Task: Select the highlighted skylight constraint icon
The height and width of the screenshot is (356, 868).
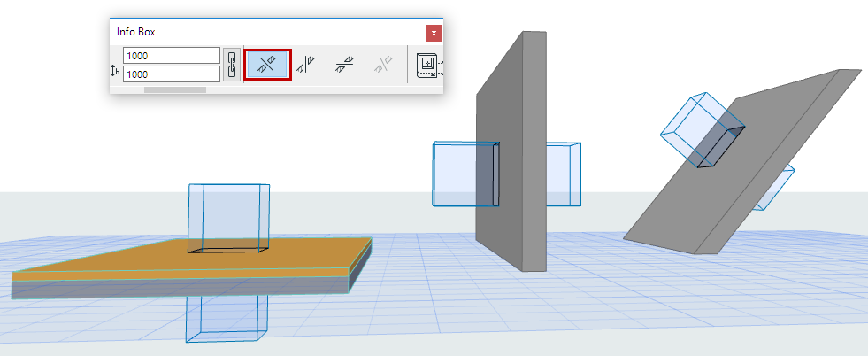Action: tap(268, 65)
